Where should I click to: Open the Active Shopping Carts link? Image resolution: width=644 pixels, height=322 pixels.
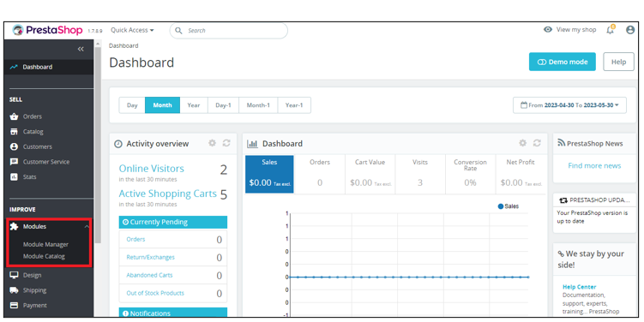167,194
